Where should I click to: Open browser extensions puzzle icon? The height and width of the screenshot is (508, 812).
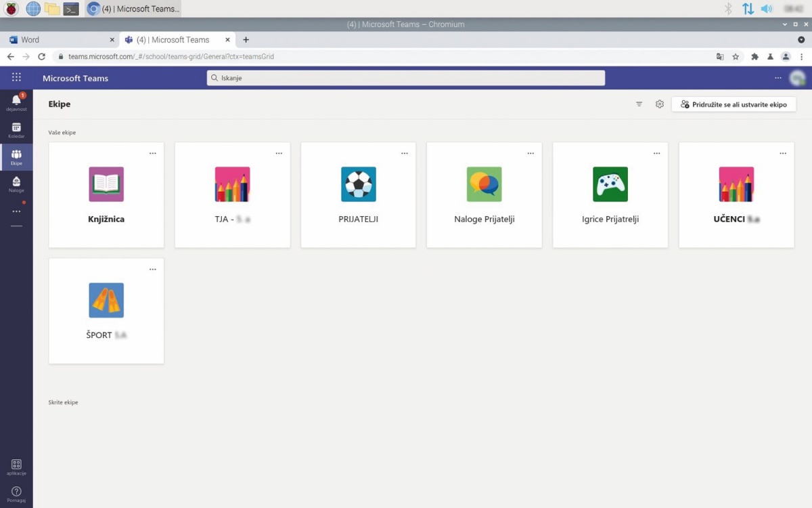click(x=755, y=57)
